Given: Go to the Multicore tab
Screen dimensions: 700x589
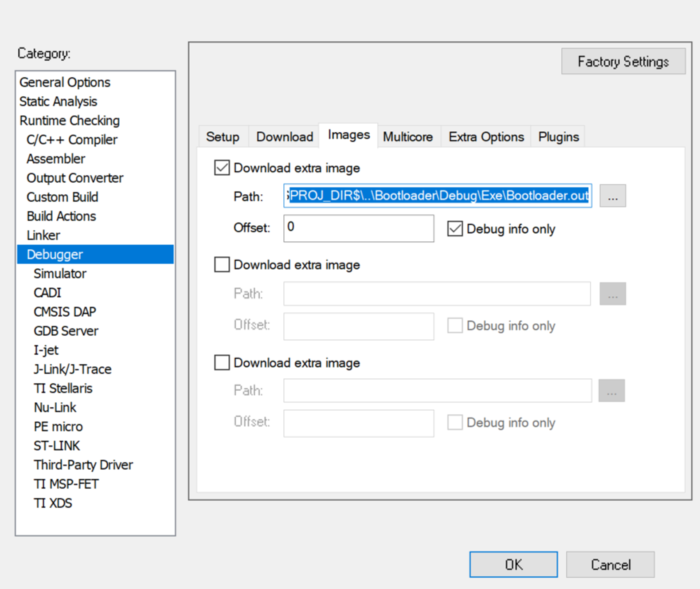Looking at the screenshot, I should tap(407, 137).
